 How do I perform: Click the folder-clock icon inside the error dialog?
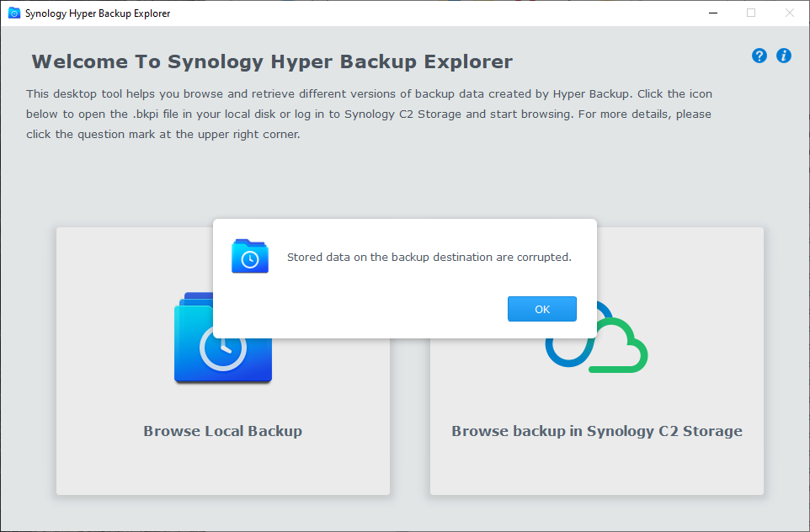[x=250, y=256]
